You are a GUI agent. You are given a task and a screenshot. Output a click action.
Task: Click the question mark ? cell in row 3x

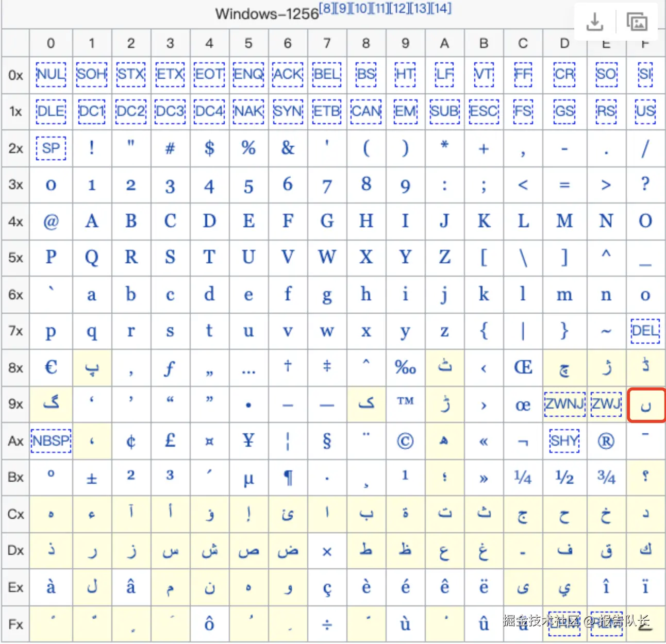point(645,184)
